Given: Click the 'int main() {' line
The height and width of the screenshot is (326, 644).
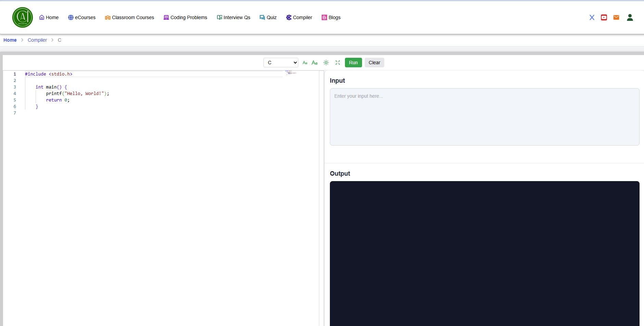Looking at the screenshot, I should point(51,87).
